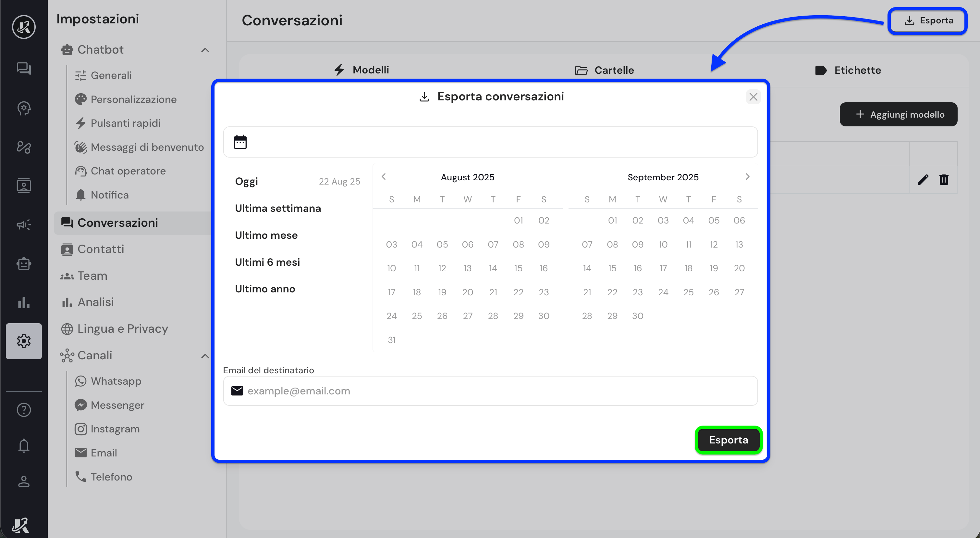This screenshot has width=980, height=538.
Task: Click the Aggiungi modello button
Action: coord(898,114)
